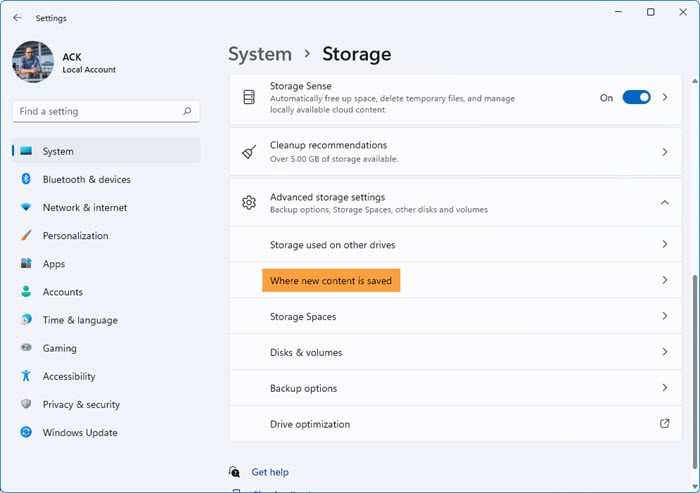700x493 pixels.
Task: Expand Cleanup recommendations via its chevron
Action: 664,152
